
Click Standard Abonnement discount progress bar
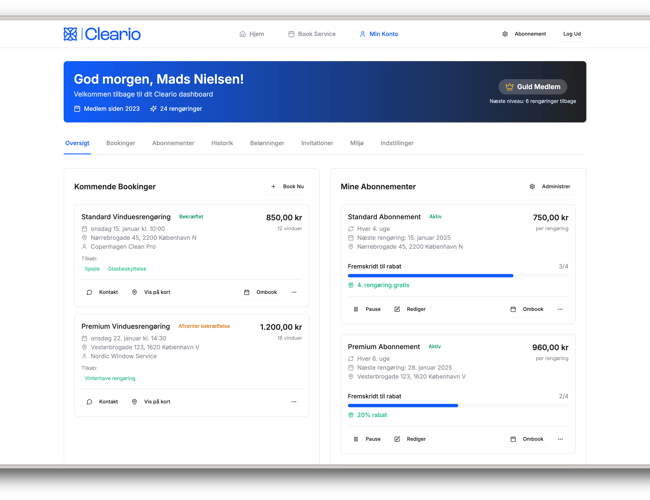point(458,276)
